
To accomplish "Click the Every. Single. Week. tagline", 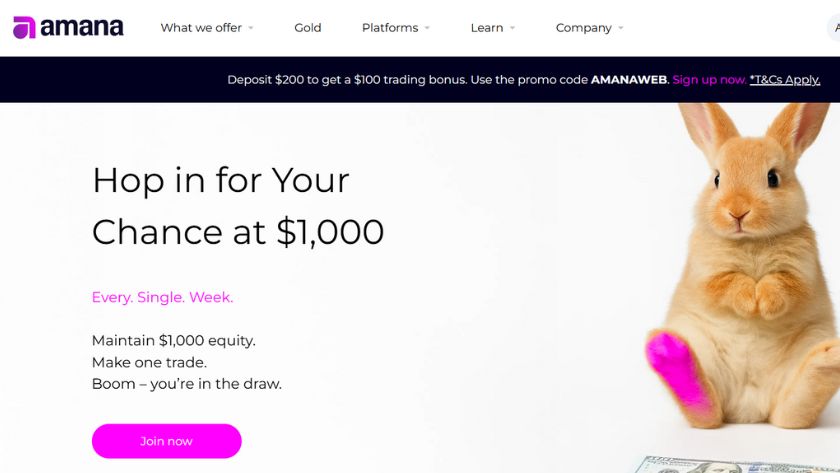I will tap(162, 297).
